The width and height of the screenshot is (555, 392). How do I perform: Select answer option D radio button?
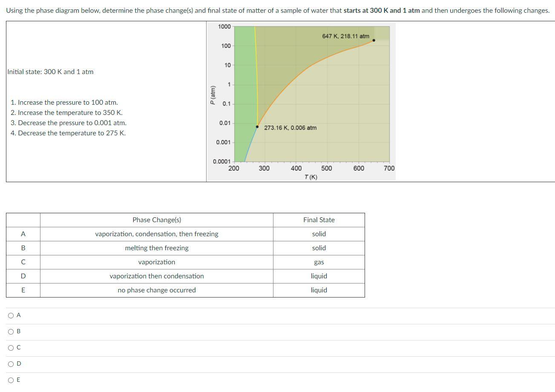click(11, 364)
